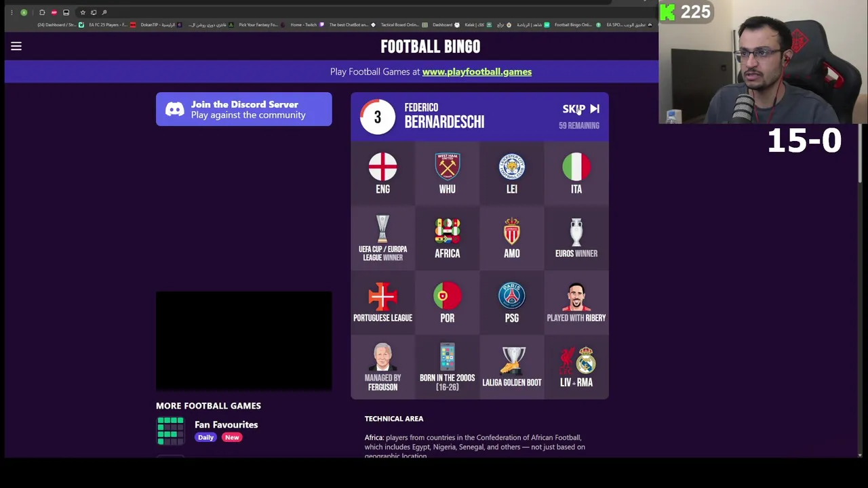
Task: Click the FOOTBALL BINGO title
Action: (430, 46)
